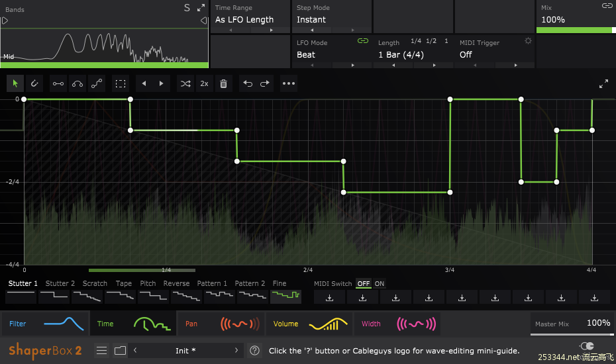616x364 pixels.
Task: Select the pen draw tool
Action: [34, 83]
